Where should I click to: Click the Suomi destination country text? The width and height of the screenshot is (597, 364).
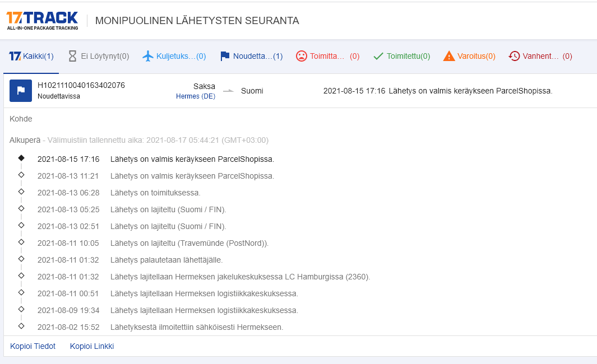(x=252, y=91)
